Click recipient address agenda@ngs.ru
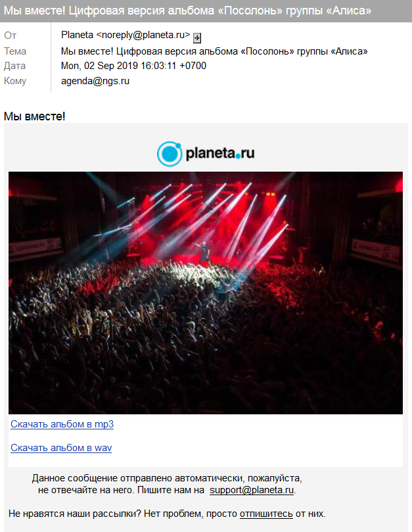The image size is (412, 532). 95,81
